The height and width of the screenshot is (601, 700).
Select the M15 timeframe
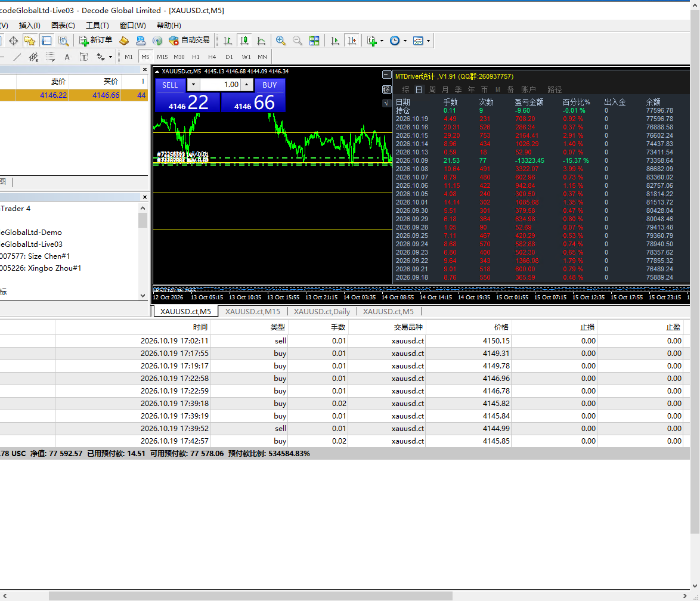[162, 57]
